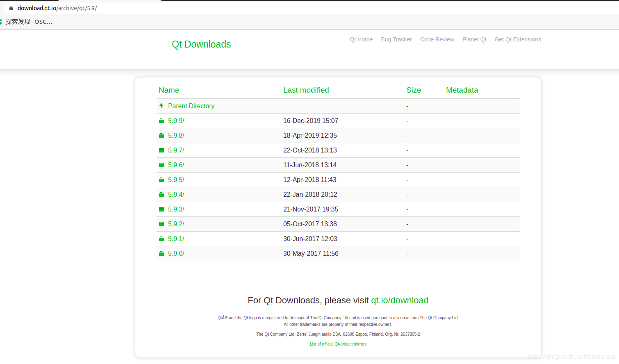Click the folder icon beside 5.9.5/
619x364 pixels.
click(x=162, y=180)
